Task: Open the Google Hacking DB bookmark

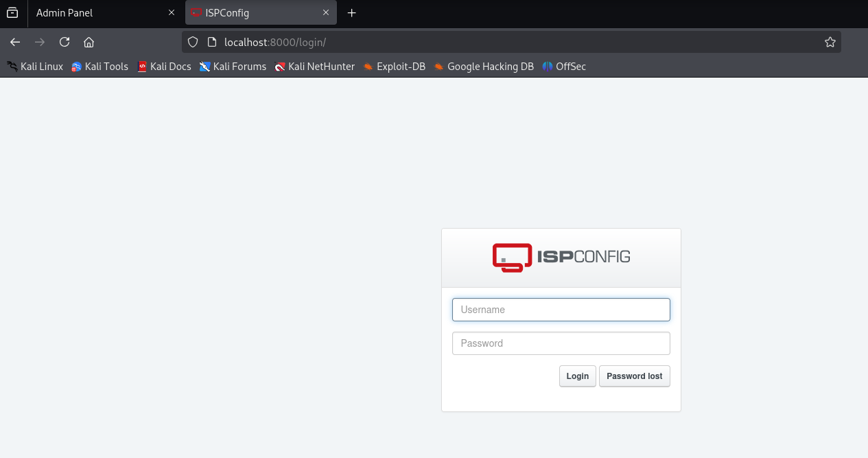Action: (x=484, y=67)
